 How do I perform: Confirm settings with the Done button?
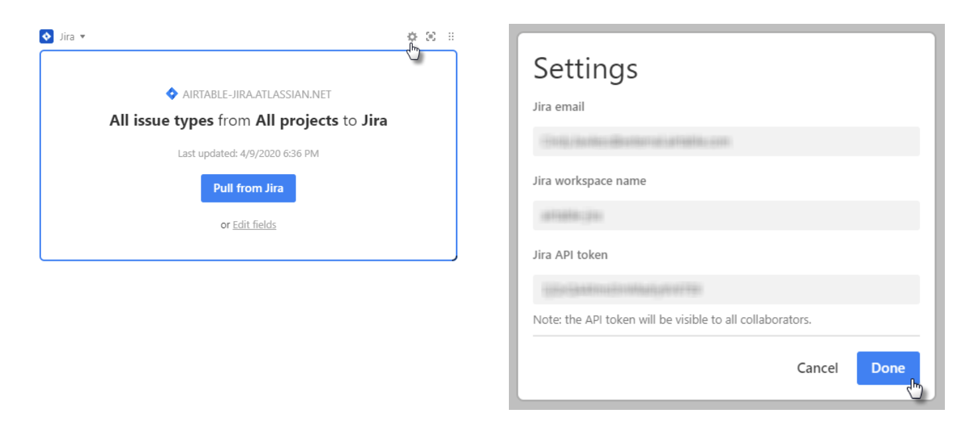[x=888, y=368]
